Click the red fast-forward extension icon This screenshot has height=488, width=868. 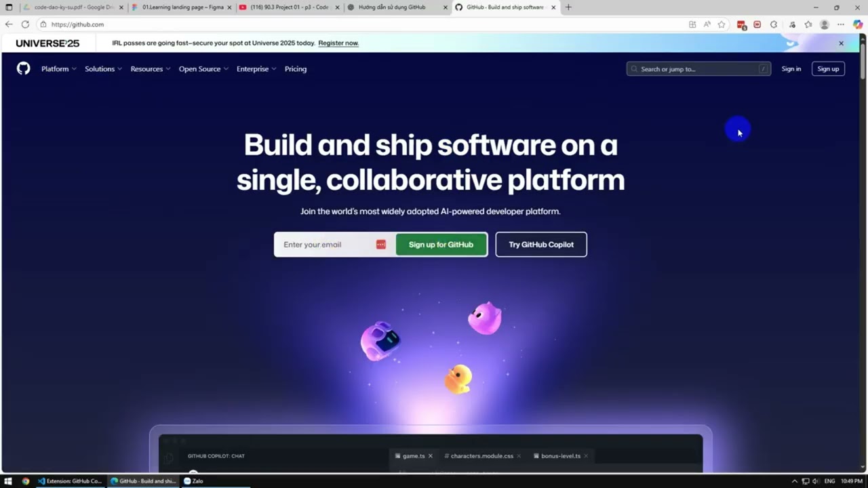(x=757, y=24)
